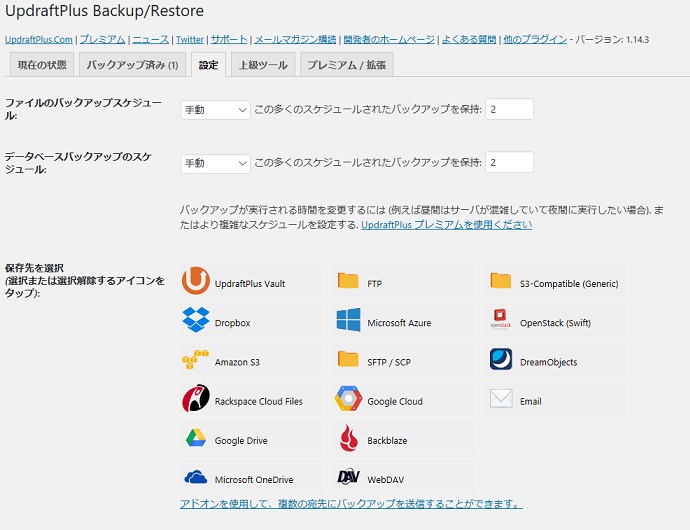This screenshot has height=530, width=690.
Task: Open the よくある質問 link
Action: [469, 39]
